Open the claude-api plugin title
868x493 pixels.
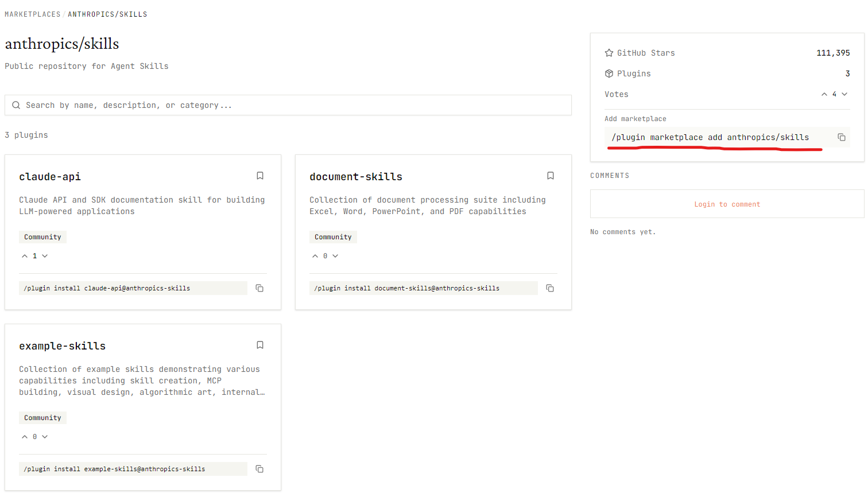[50, 177]
